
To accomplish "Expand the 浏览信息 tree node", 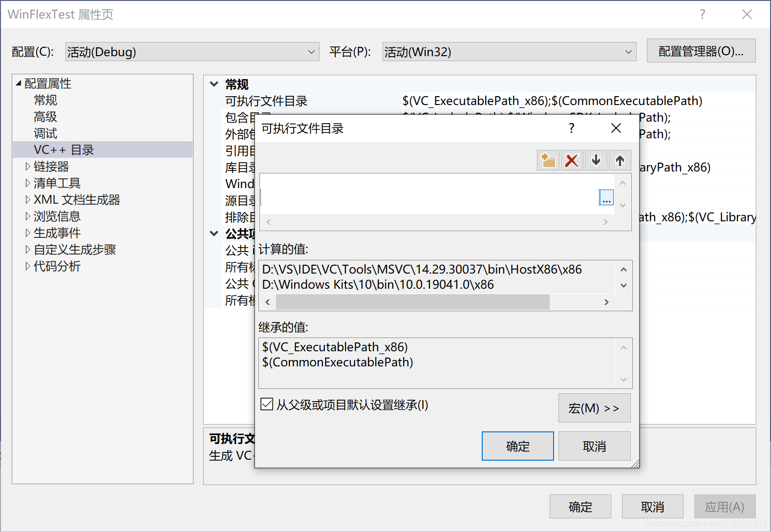I will tap(28, 216).
